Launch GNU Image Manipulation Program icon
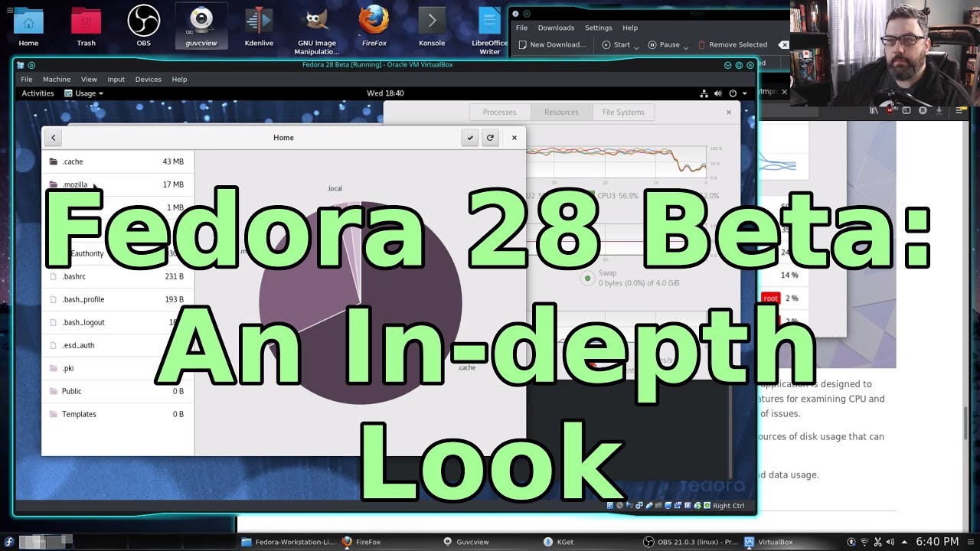The height and width of the screenshot is (551, 980). (316, 31)
